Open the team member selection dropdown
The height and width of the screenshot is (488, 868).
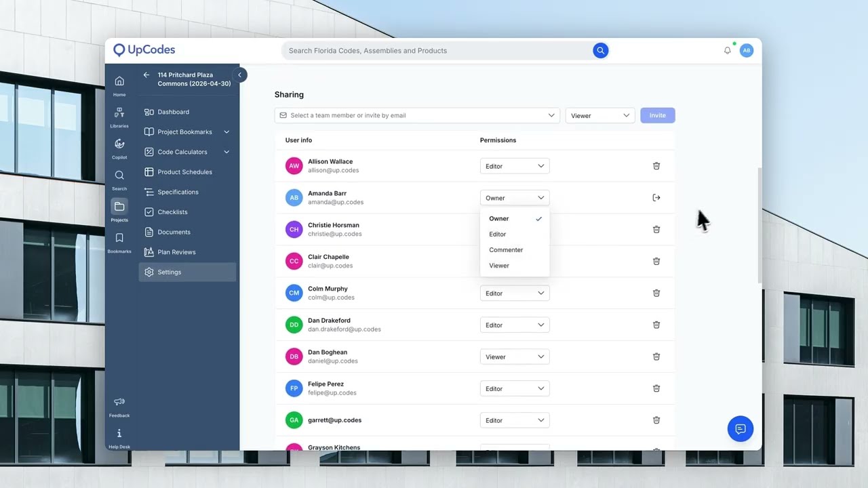pyautogui.click(x=417, y=115)
